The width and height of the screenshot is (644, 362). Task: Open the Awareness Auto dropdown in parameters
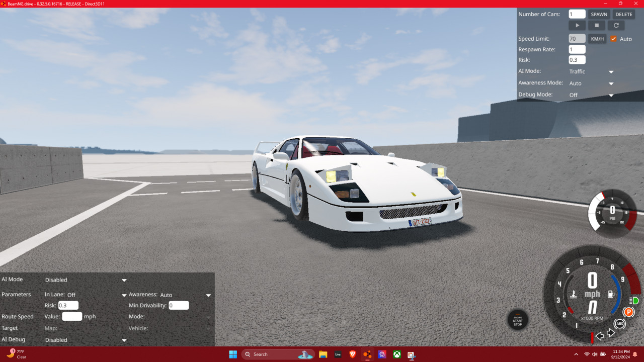pos(186,295)
